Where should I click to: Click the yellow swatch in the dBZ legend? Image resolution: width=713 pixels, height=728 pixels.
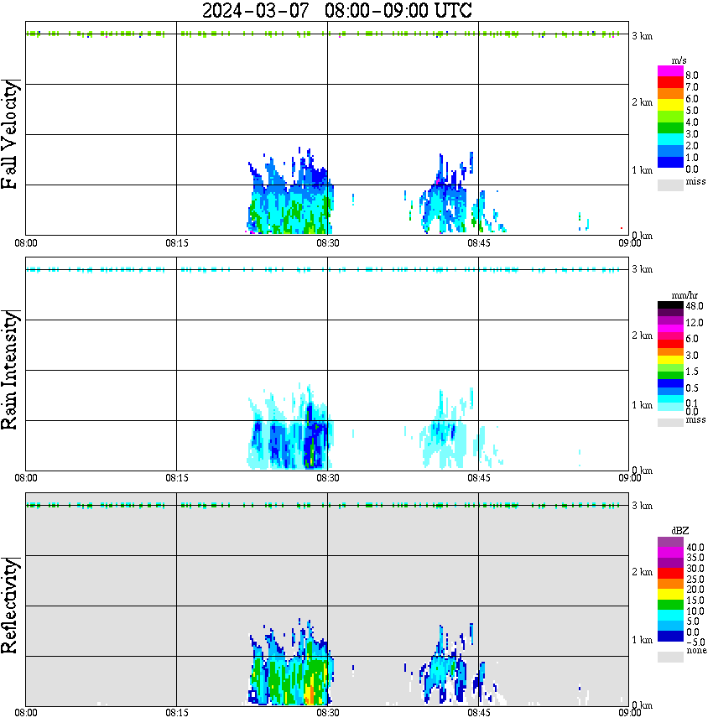click(670, 595)
